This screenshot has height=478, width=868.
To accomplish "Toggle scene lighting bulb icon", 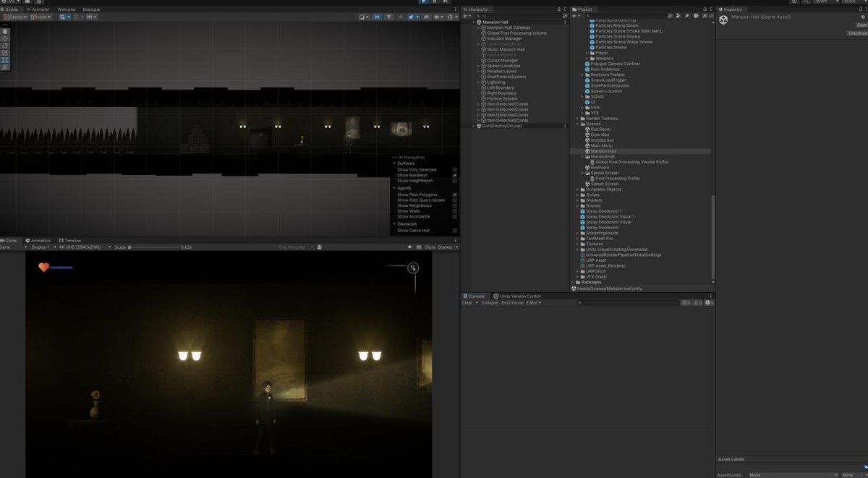I will tap(388, 17).
